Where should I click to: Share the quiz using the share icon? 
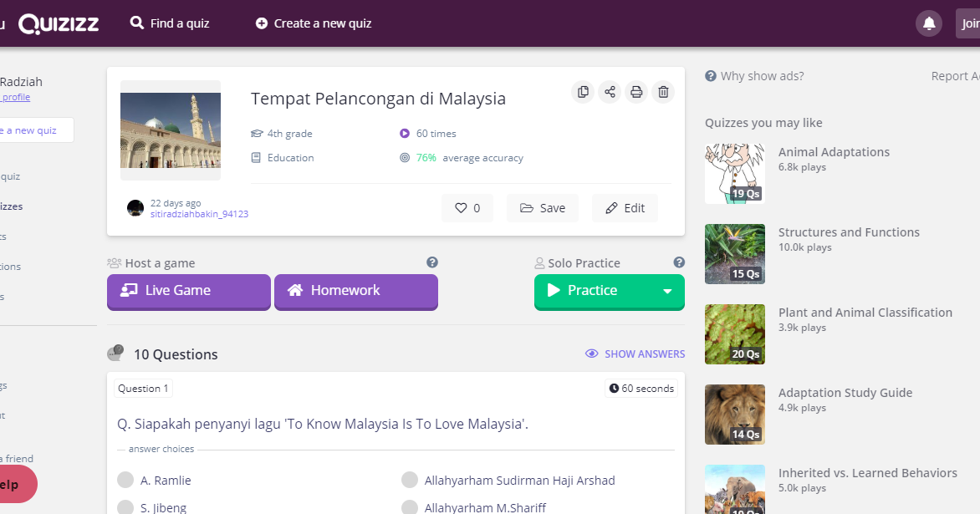[x=610, y=92]
